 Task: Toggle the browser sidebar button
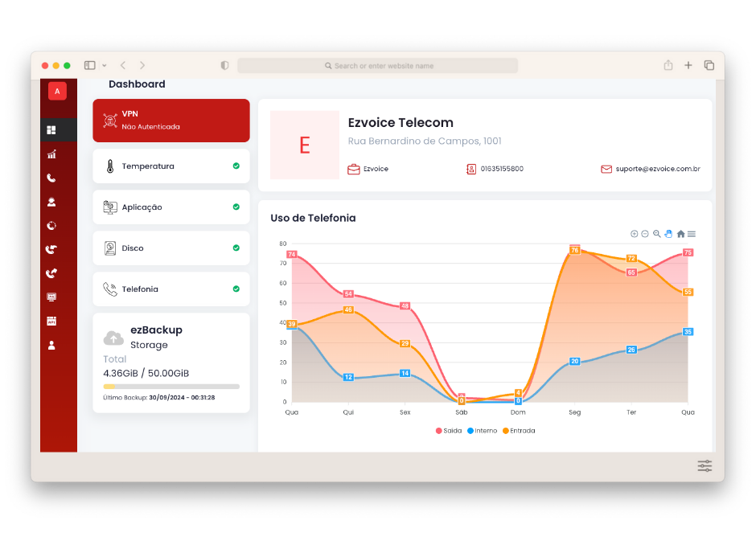click(x=90, y=66)
